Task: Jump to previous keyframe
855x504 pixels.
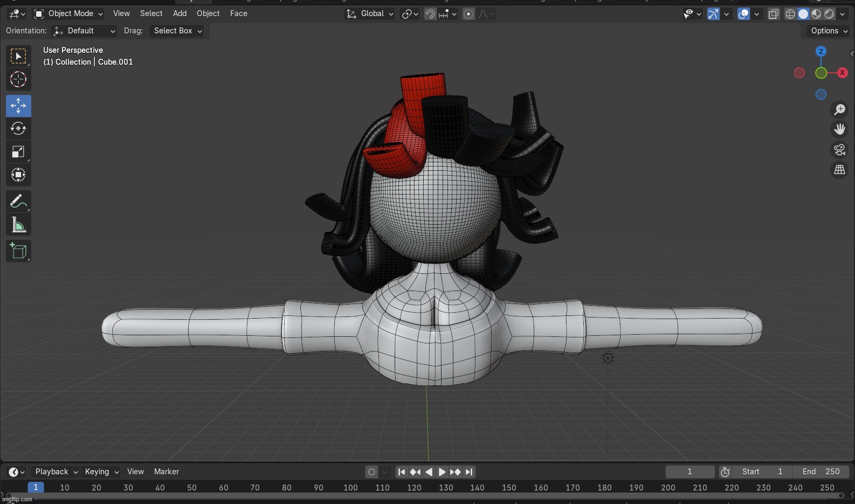Action: pyautogui.click(x=415, y=472)
